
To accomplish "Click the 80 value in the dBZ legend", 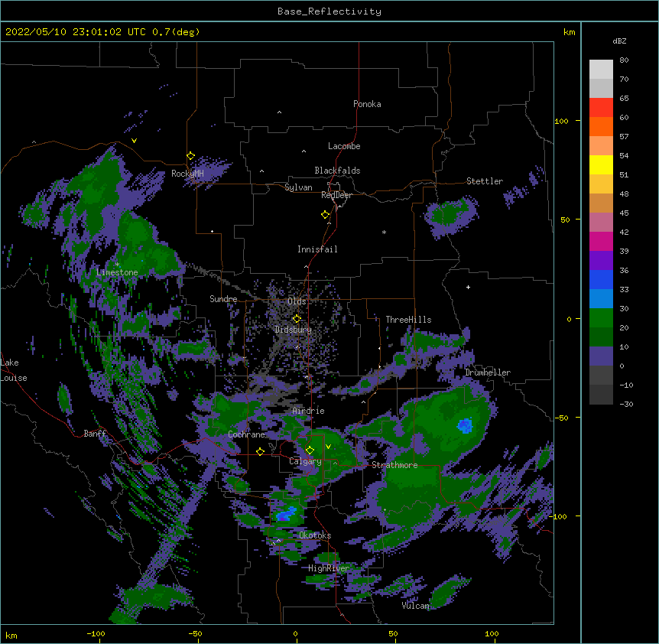I will click(x=624, y=60).
